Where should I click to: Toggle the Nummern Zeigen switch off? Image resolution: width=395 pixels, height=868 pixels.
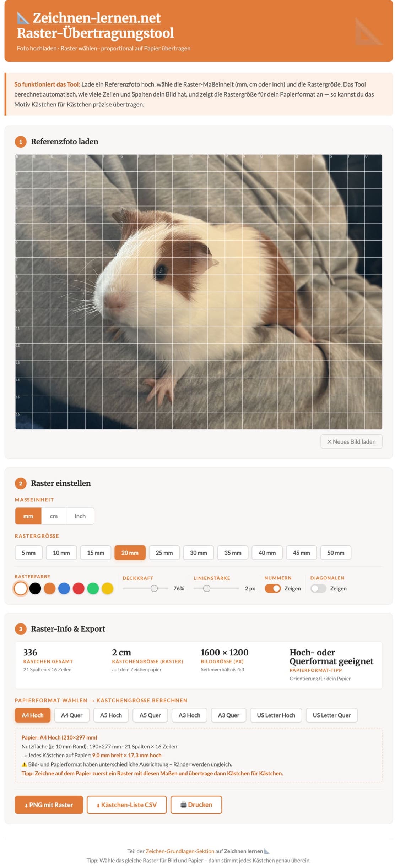coord(273,588)
